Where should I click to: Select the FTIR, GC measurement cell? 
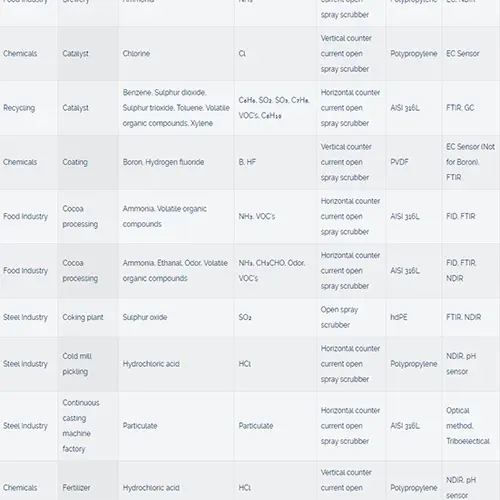click(x=471, y=108)
